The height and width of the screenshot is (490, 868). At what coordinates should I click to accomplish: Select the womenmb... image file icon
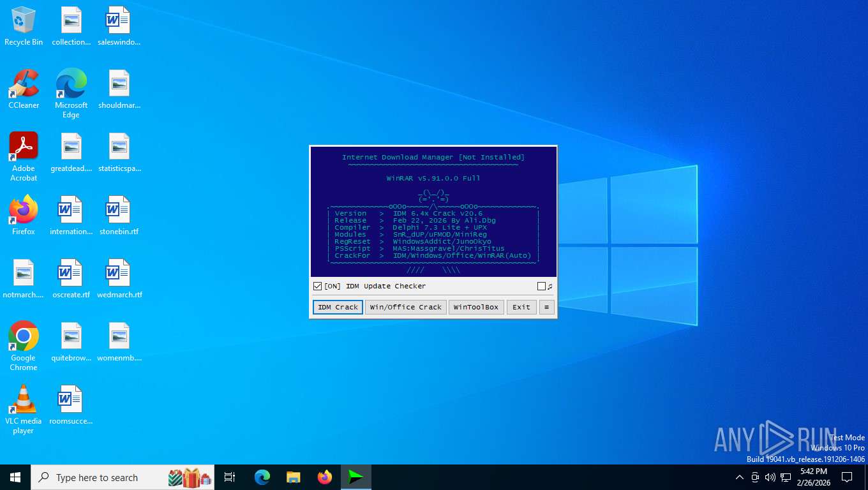[119, 342]
